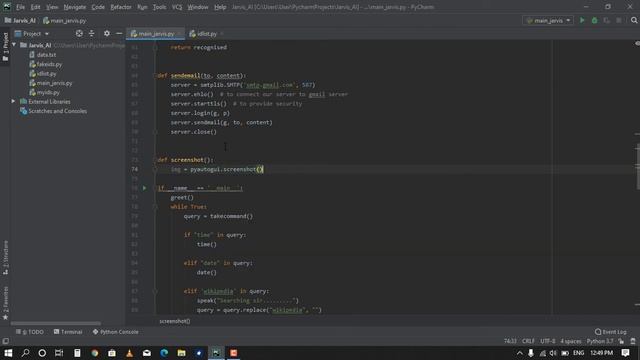Collapse the Jarvis_AI project folder
640x360 pixels.
coord(14,45)
